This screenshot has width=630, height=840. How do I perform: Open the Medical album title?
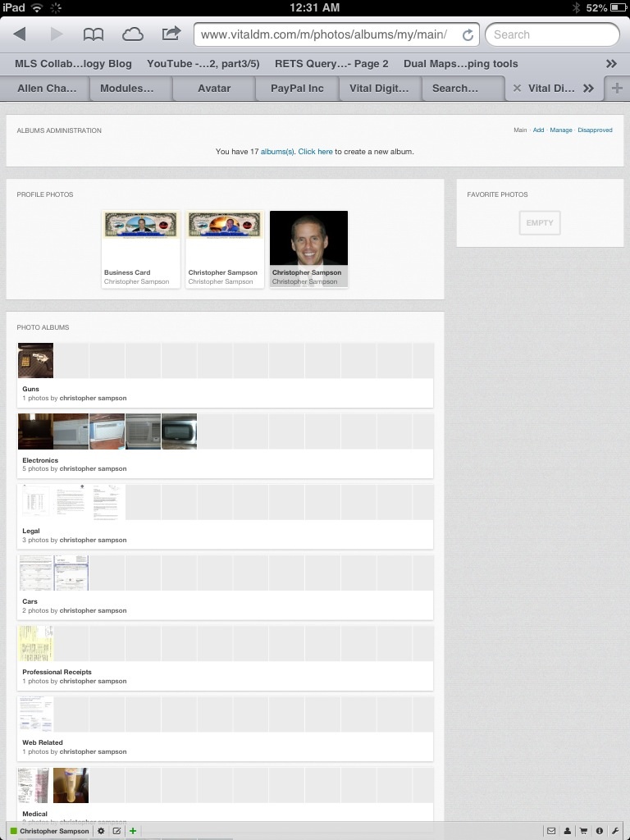[34, 814]
